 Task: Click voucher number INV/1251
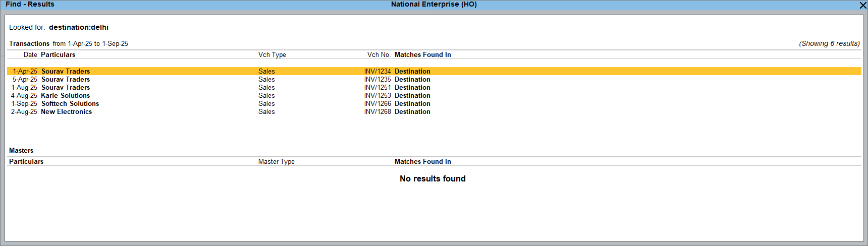[x=377, y=87]
